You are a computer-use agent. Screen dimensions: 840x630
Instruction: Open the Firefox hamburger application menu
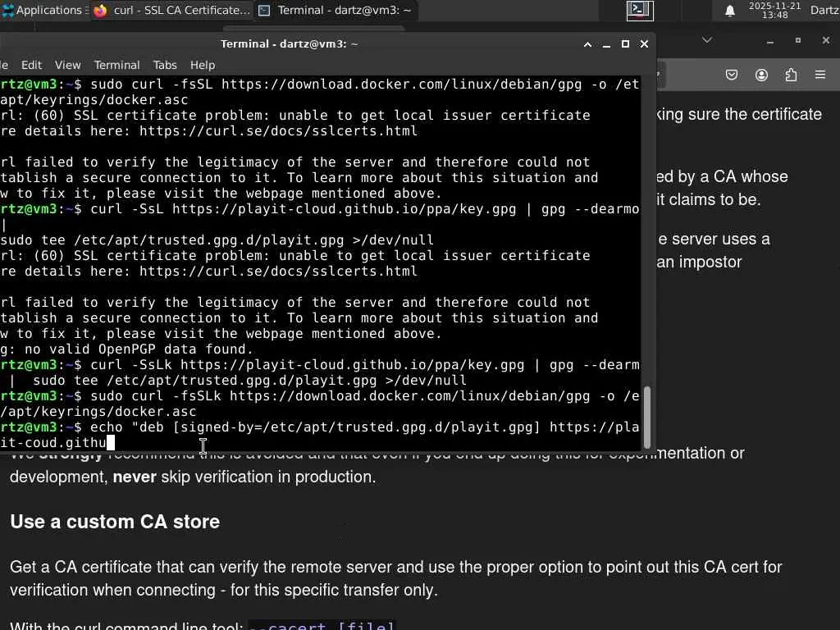click(x=820, y=75)
